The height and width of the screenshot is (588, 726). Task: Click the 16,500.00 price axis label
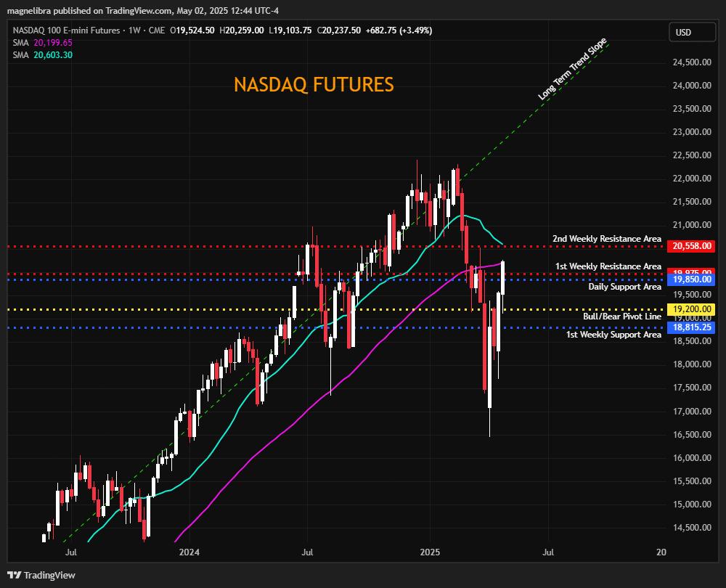[x=692, y=435]
